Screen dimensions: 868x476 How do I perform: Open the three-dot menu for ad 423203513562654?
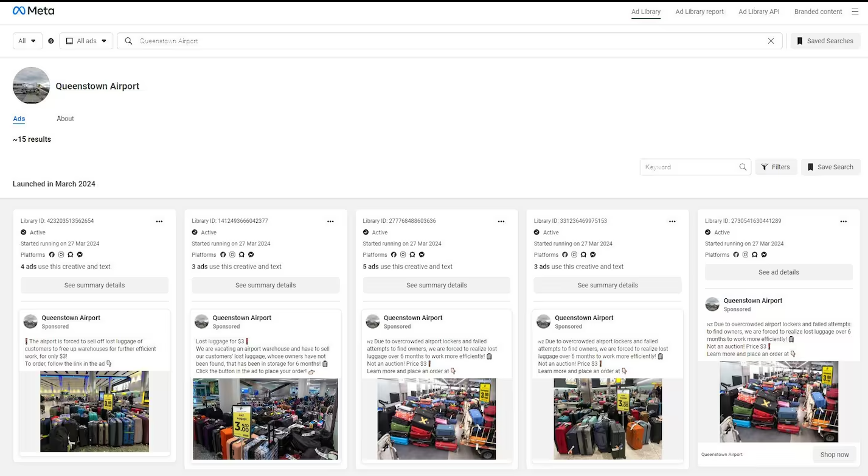(x=159, y=222)
